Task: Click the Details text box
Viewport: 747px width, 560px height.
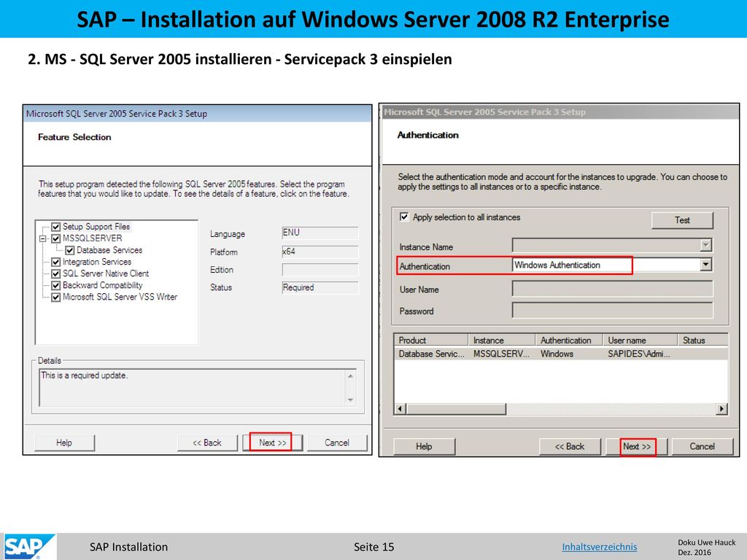Action: (x=192, y=388)
